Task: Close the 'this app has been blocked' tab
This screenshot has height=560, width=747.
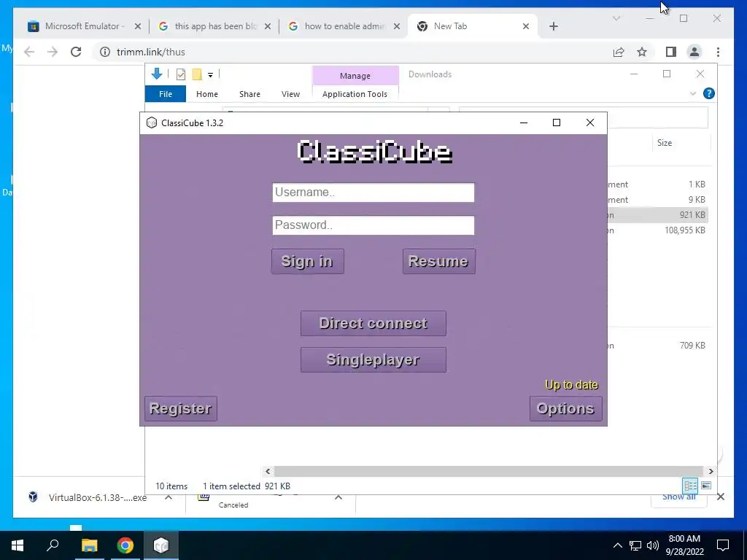Action: [x=267, y=26]
